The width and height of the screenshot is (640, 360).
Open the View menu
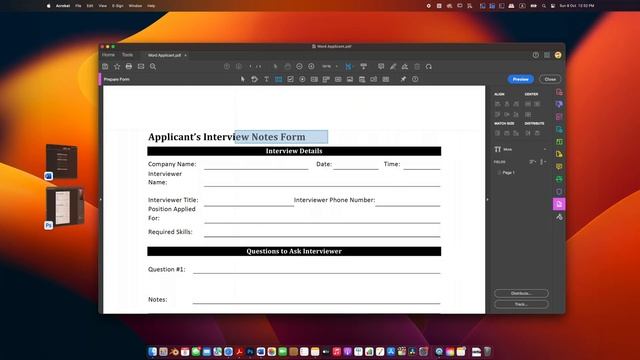coord(103,6)
